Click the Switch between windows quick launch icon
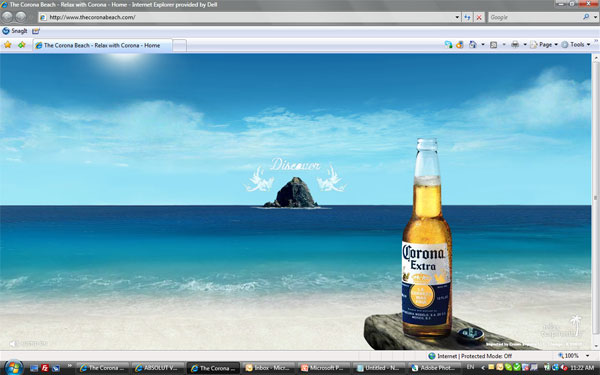Image resolution: width=600 pixels, height=375 pixels. 56,368
